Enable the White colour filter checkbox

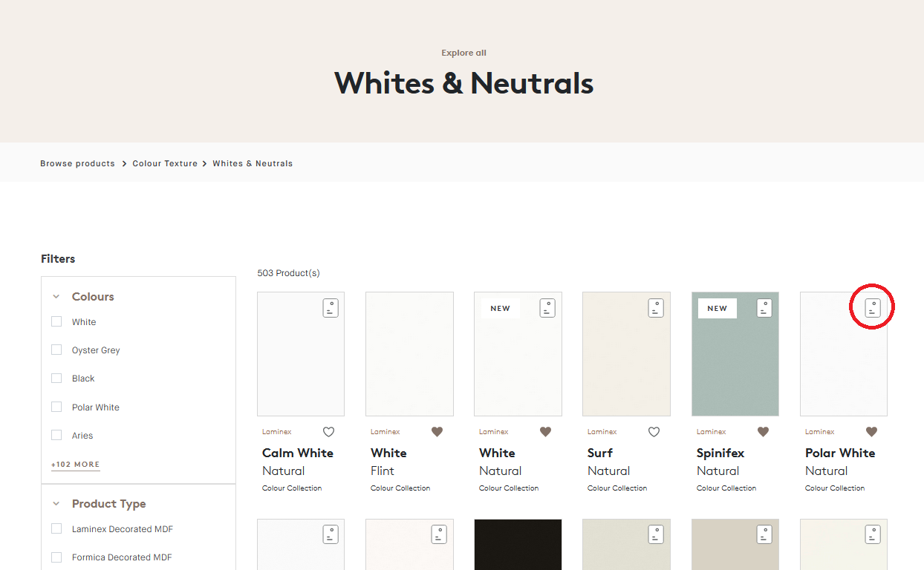[56, 321]
